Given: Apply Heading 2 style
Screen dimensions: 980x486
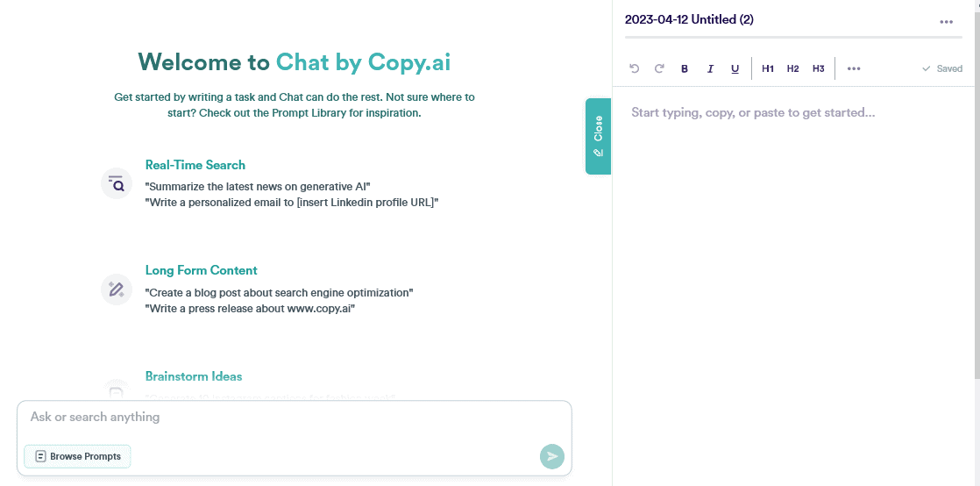Looking at the screenshot, I should 792,68.
